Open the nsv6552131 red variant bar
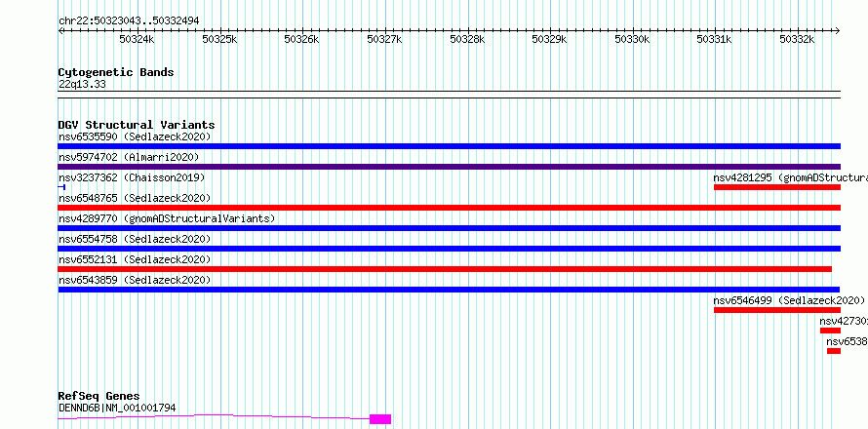The width and height of the screenshot is (868, 429). pos(445,269)
